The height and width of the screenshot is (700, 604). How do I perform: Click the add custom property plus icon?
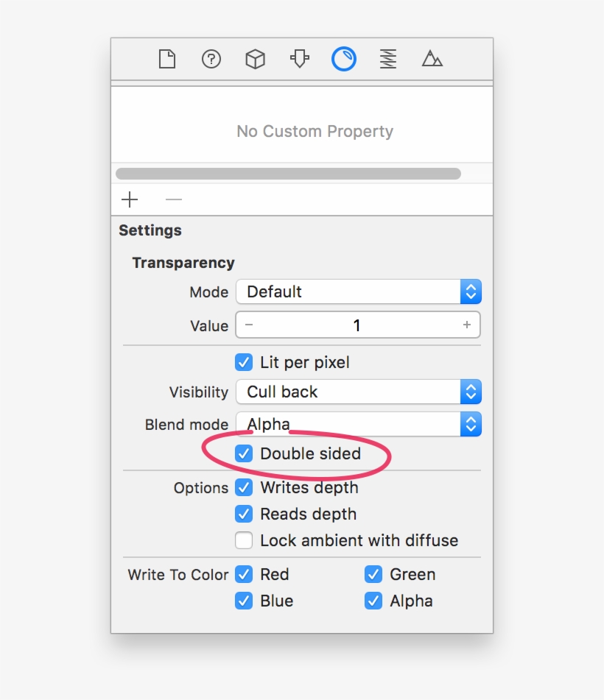tap(130, 199)
